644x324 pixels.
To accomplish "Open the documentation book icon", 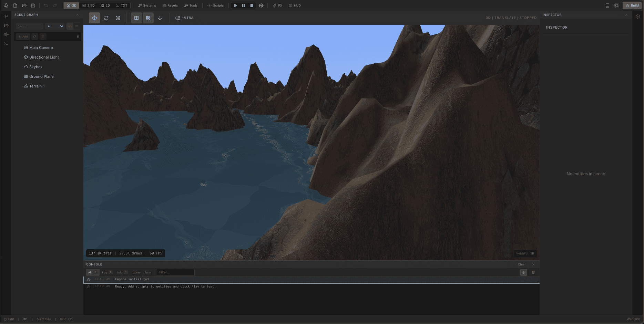I will pos(607,6).
